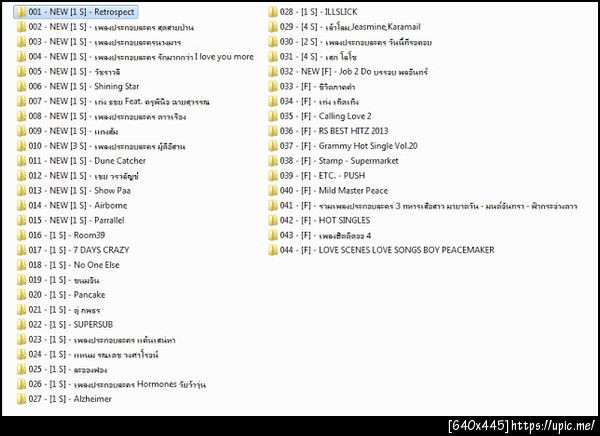Select the '030 - [2 S]' folder name

[x=356, y=42]
